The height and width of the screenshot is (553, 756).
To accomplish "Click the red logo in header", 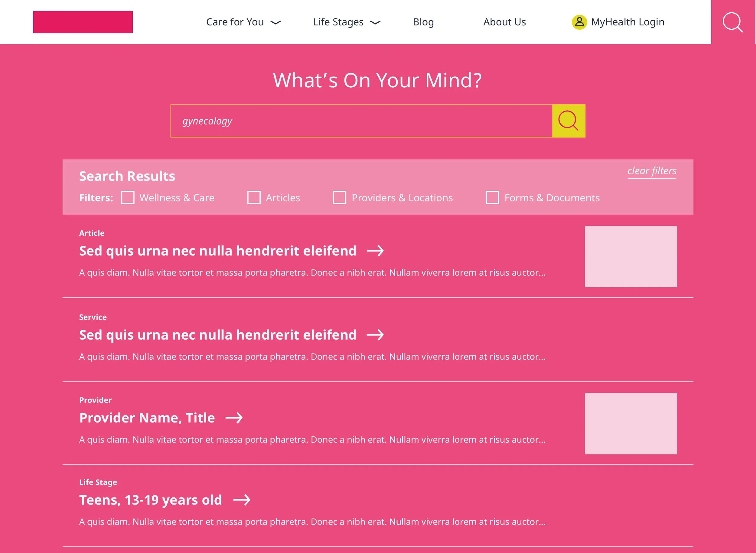I will pos(83,22).
